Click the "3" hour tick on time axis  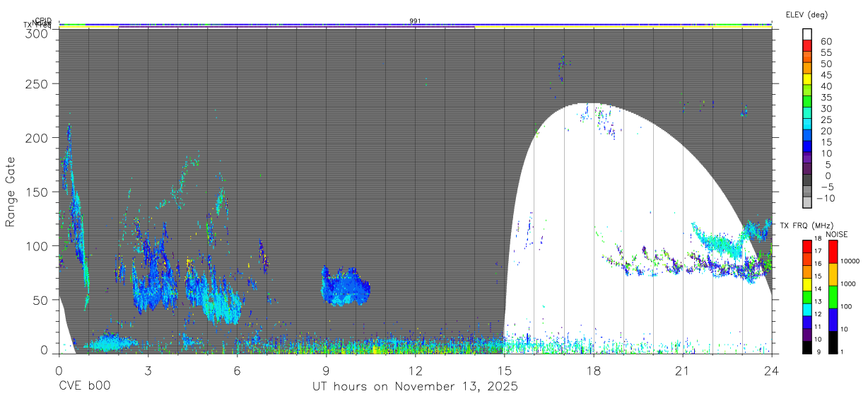point(148,370)
